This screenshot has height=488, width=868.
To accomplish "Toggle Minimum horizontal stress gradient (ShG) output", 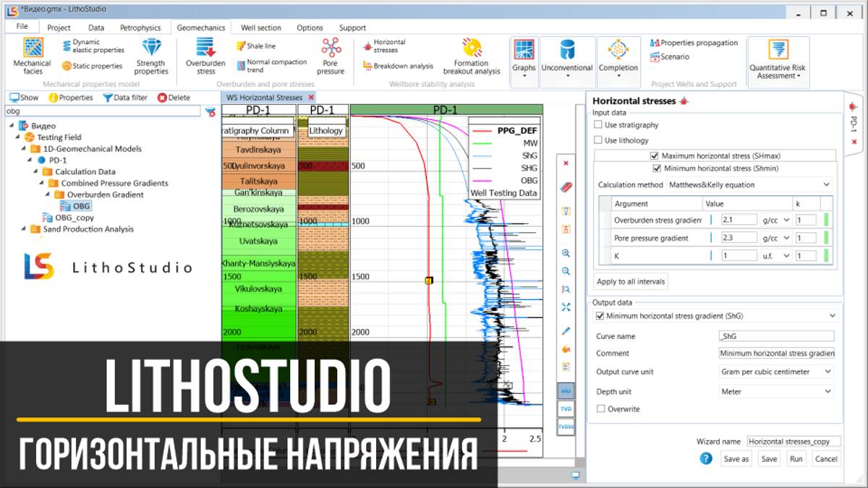I will [599, 316].
